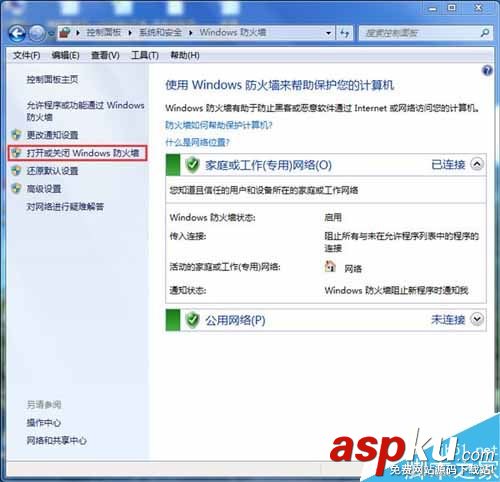This screenshot has height=482, width=500.
Task: Click the blue help question mark icon
Action: (487, 71)
